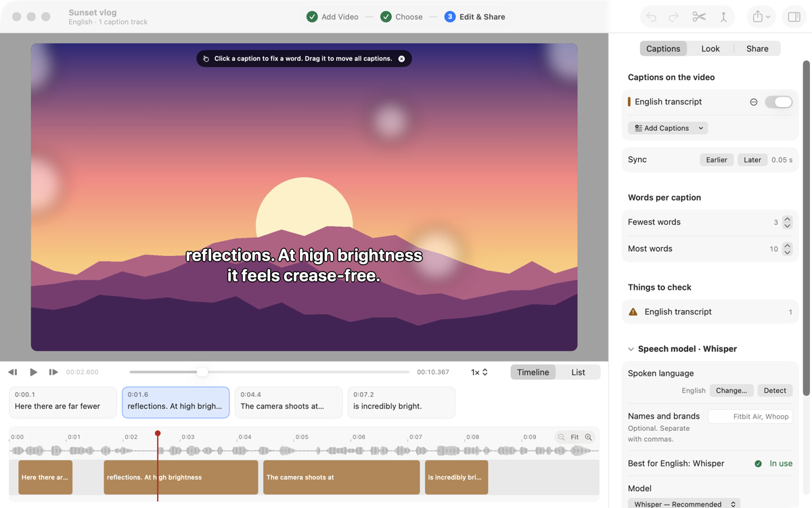Image resolution: width=812 pixels, height=508 pixels.
Task: Click Fit to fit the timeline
Action: click(574, 438)
